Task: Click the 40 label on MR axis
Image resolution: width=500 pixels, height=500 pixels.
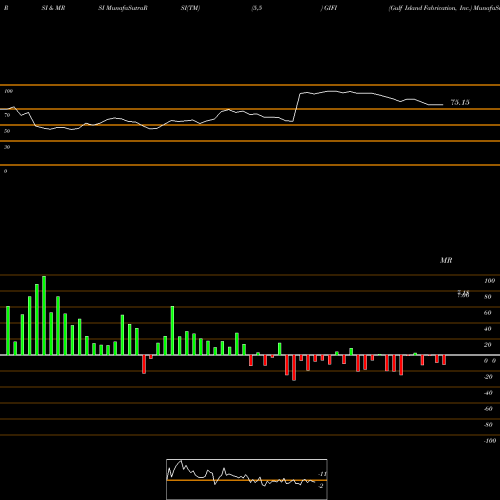Action: (488, 329)
